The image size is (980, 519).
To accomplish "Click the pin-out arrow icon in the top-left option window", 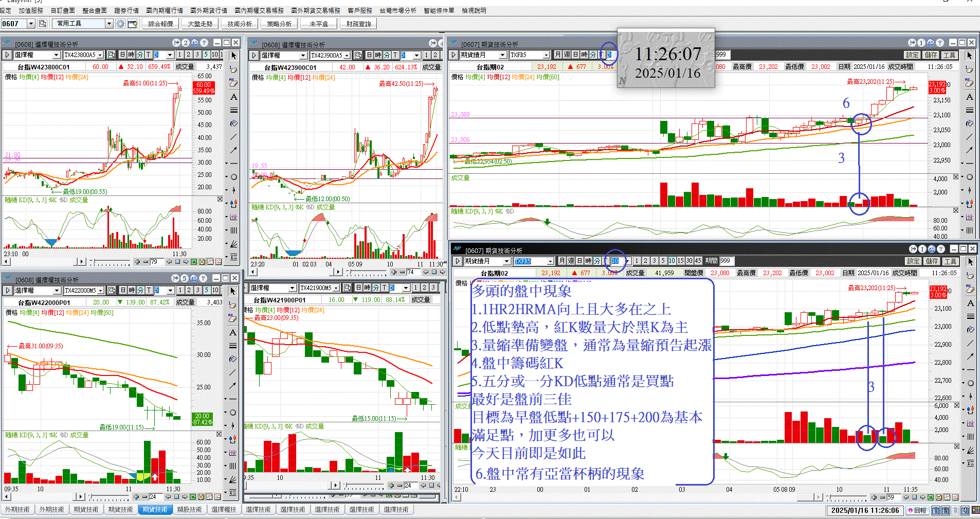I will pos(176,43).
